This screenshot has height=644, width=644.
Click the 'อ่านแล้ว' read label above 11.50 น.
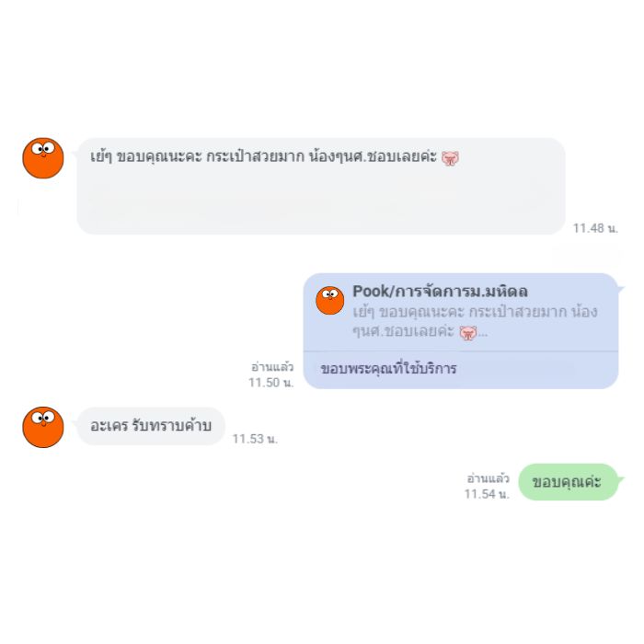tap(272, 366)
